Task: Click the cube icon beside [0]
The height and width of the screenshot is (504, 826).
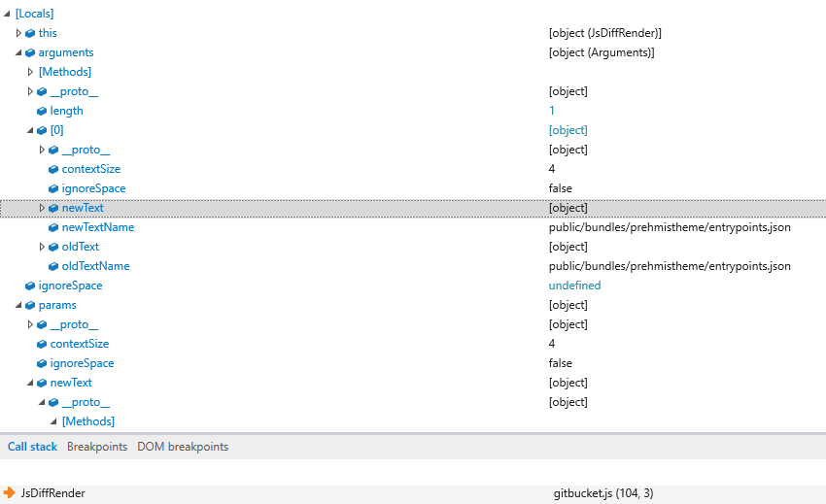Action: pyautogui.click(x=42, y=130)
